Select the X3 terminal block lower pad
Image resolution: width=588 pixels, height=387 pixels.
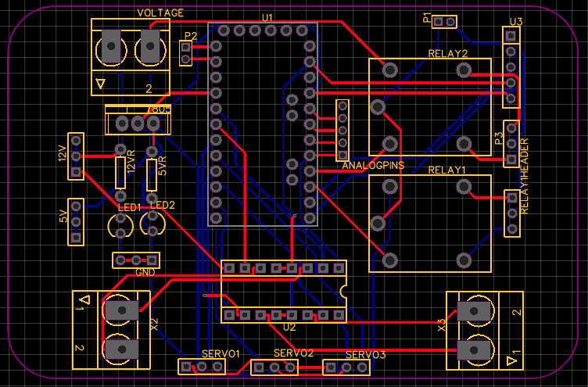click(x=474, y=350)
